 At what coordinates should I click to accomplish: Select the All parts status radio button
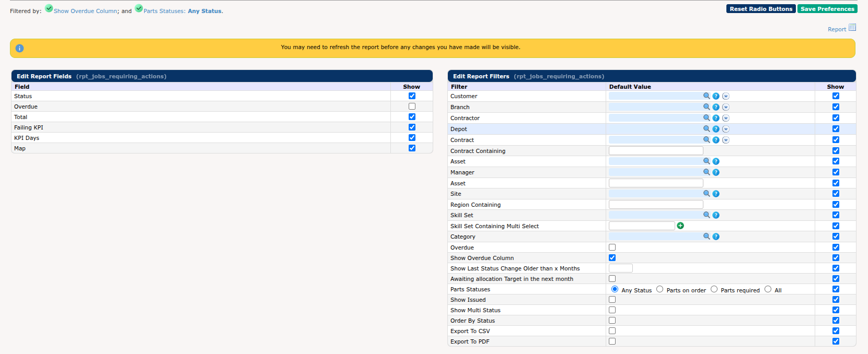coord(768,289)
